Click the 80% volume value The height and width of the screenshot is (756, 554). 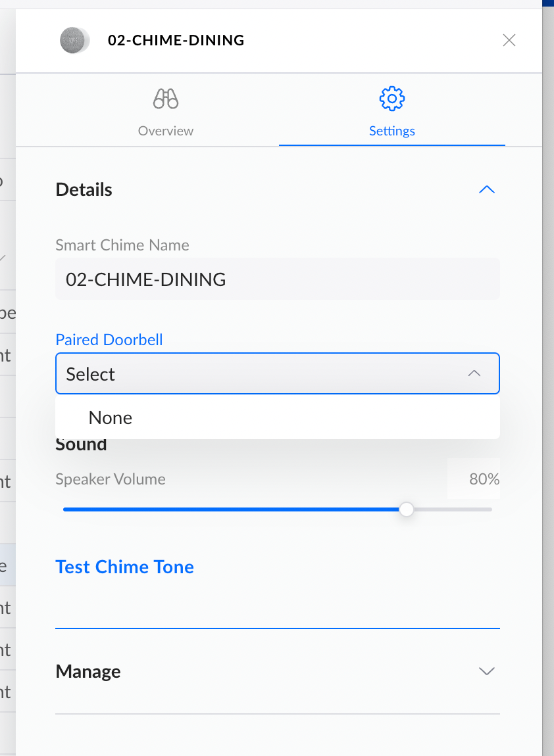click(484, 479)
